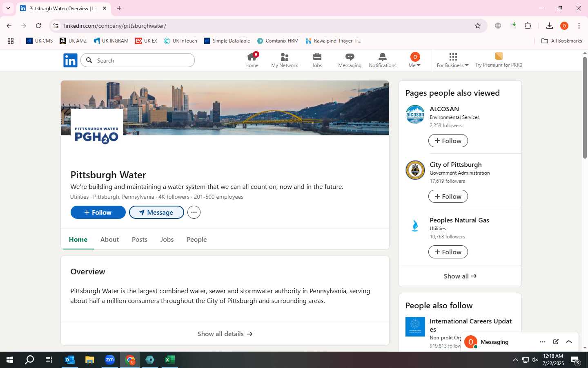Open messaging overlay options ellipsis
The height and width of the screenshot is (368, 588).
pos(542,342)
